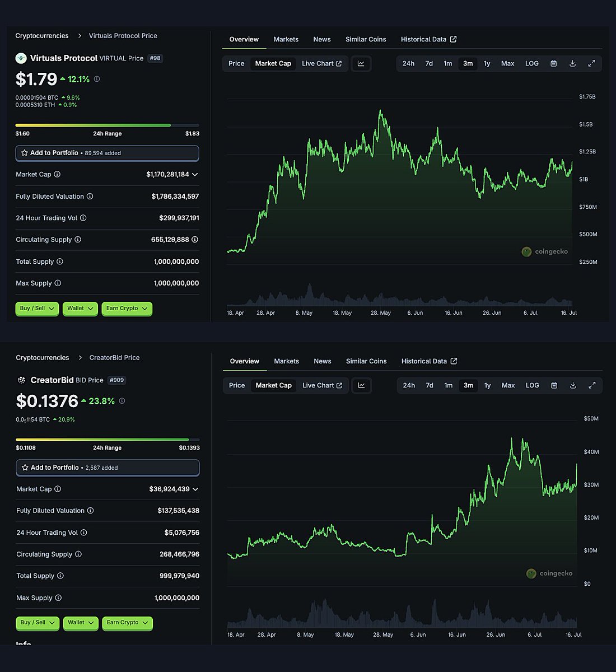Open CreatorBid Live Chart link
Screen dimensions: 616x672
click(x=323, y=385)
